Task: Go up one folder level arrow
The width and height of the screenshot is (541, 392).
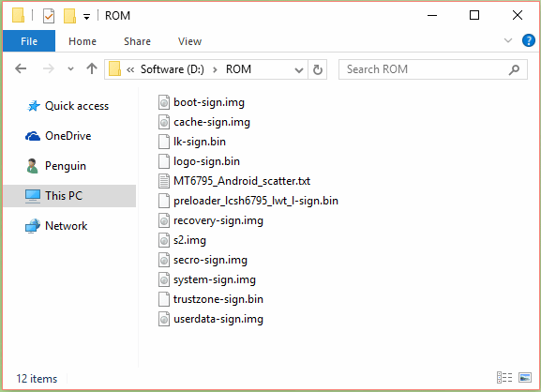Action: [x=92, y=68]
